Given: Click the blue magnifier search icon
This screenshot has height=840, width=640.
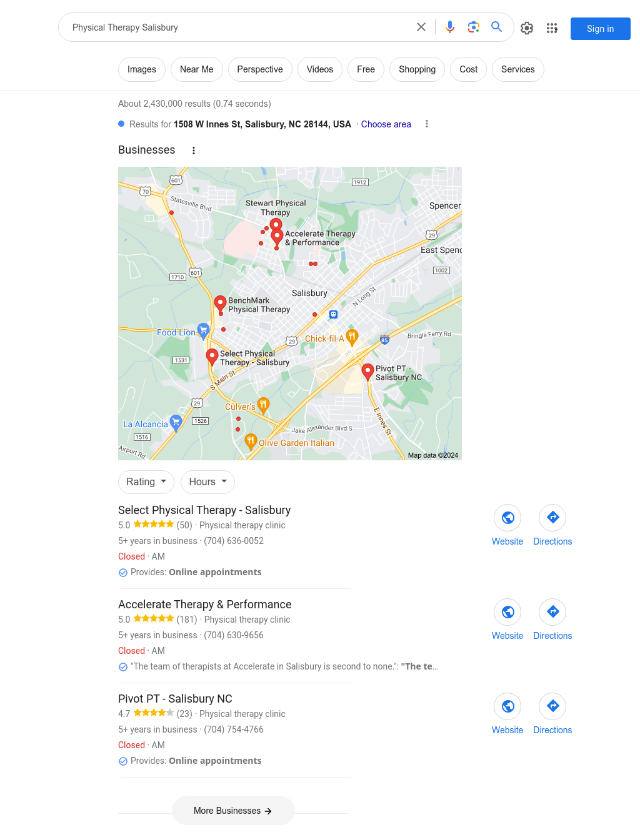Looking at the screenshot, I should click(x=497, y=27).
